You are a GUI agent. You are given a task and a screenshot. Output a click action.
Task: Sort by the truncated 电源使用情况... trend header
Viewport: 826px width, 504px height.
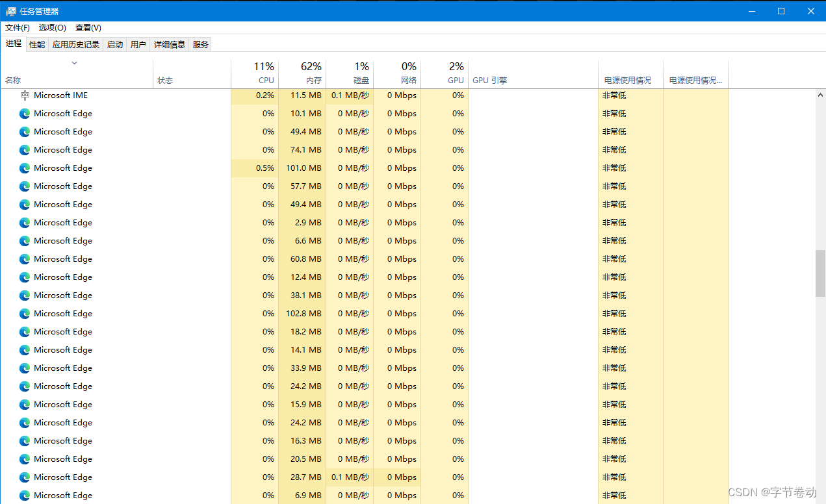[695, 74]
